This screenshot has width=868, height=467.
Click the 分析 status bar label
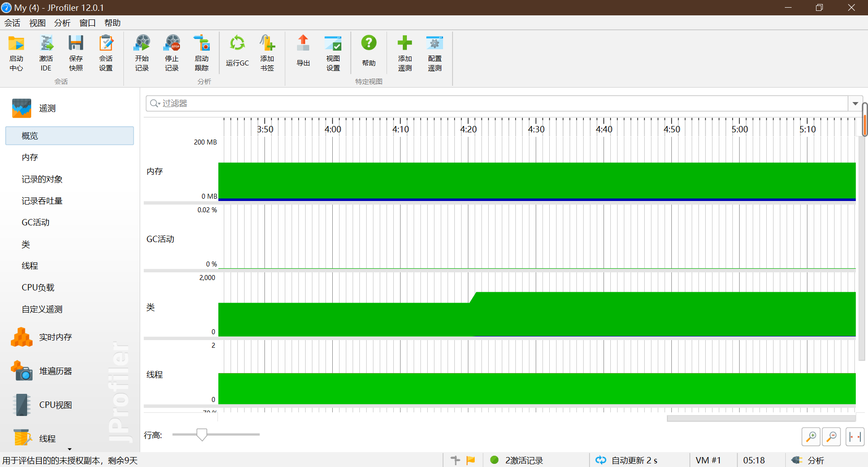(816, 460)
